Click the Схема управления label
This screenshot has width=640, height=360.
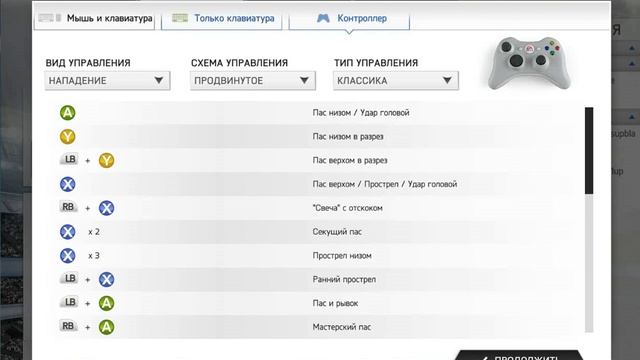click(x=239, y=63)
